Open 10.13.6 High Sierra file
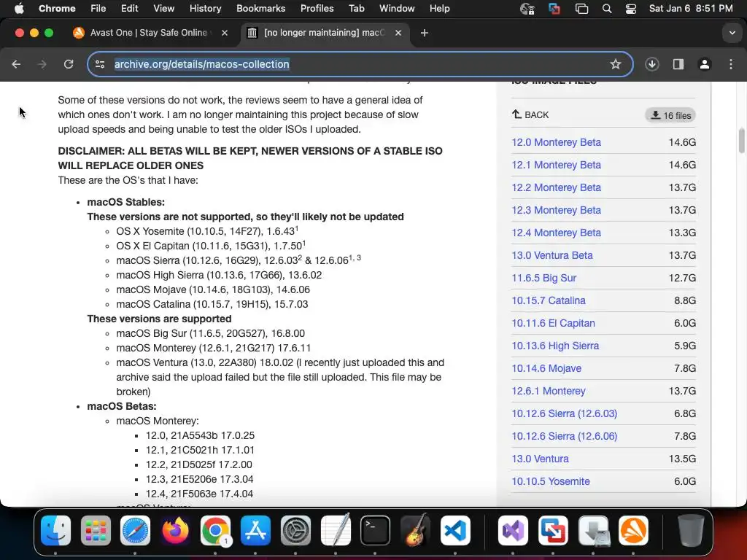Screen dimensions: 747x560 tap(555, 346)
